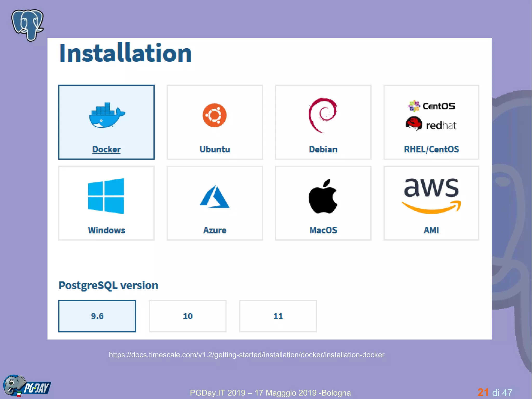Choose the RHEL/CentOS label
This screenshot has height=399, width=532.
(x=431, y=149)
